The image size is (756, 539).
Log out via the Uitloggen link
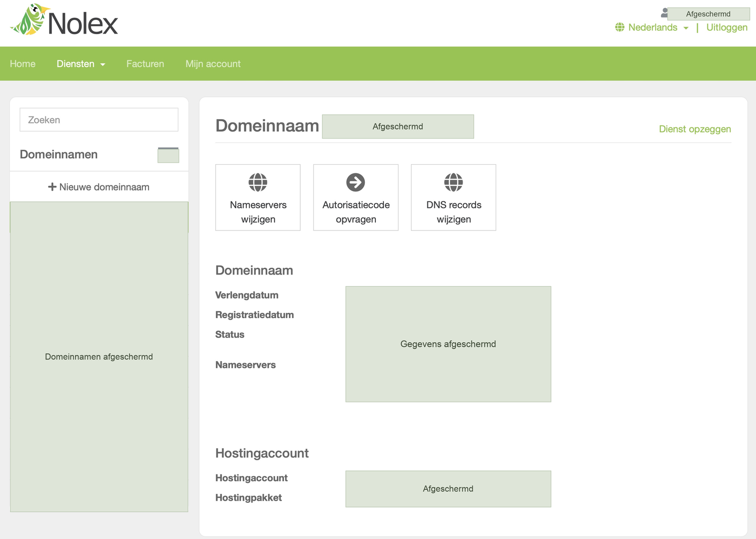click(x=727, y=27)
